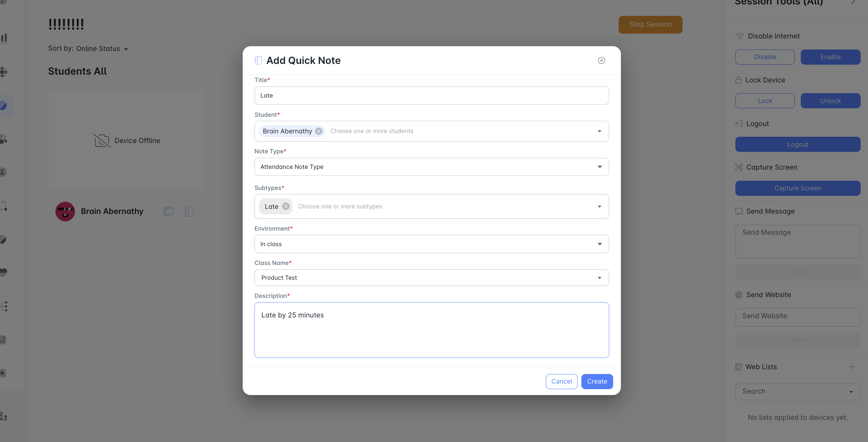The height and width of the screenshot is (442, 868).
Task: Open the Web Lists Search dropdown
Action: tap(798, 391)
